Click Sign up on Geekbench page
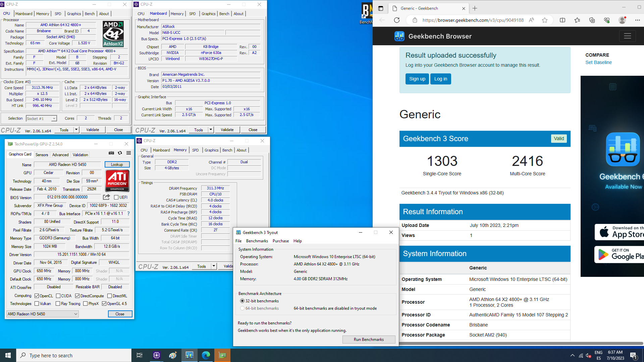The width and height of the screenshot is (644, 362). pos(417,79)
